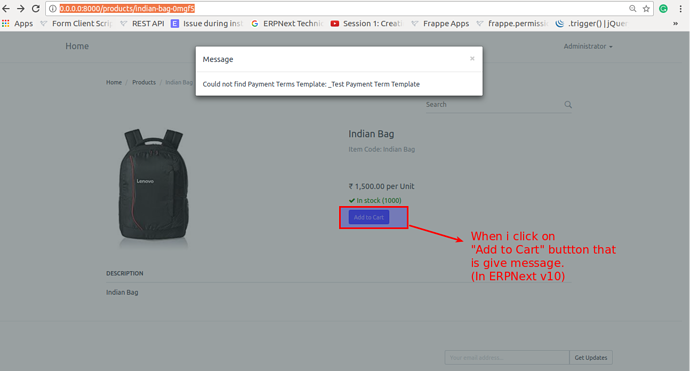690x371 pixels.
Task: Open the Issue during install bookmark
Action: coord(207,23)
